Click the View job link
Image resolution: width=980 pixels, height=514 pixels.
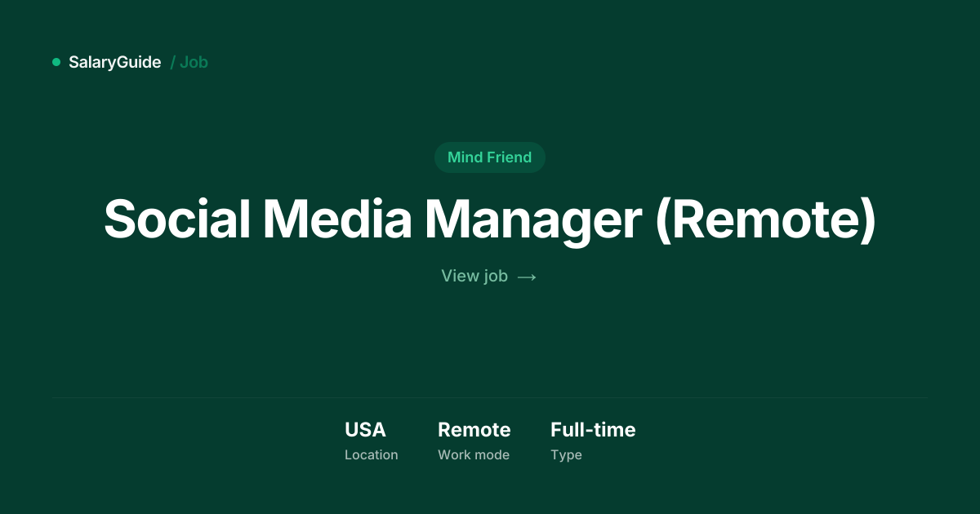[x=488, y=276]
